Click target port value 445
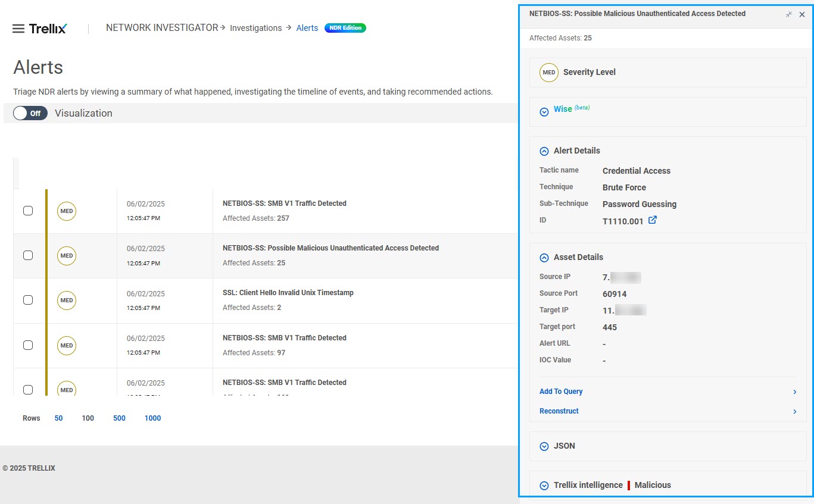 tap(610, 327)
